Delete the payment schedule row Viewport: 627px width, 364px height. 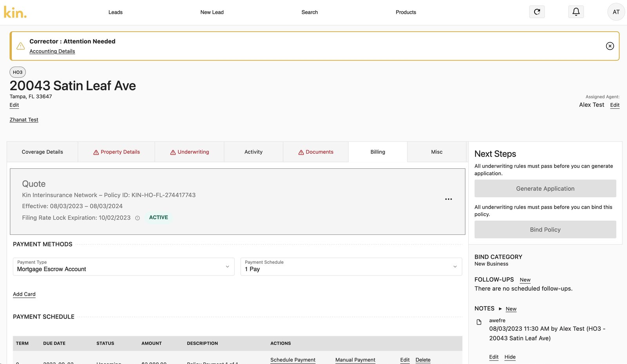tap(423, 360)
